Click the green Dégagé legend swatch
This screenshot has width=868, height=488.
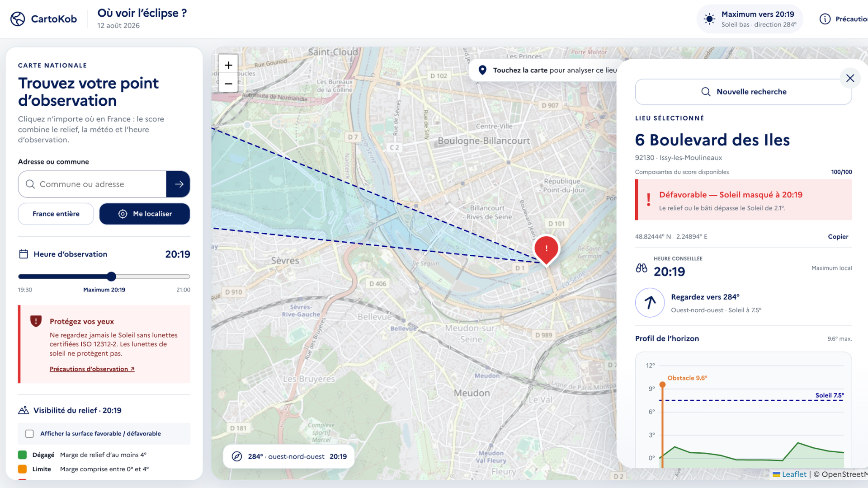pyautogui.click(x=22, y=455)
